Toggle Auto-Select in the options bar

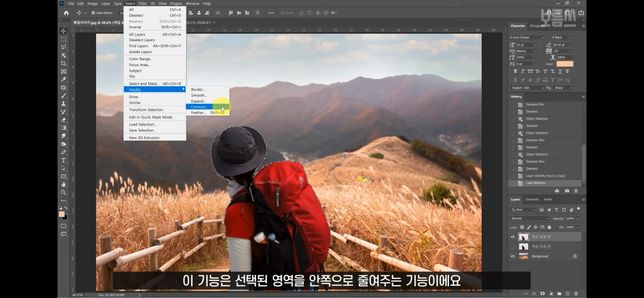pos(93,12)
